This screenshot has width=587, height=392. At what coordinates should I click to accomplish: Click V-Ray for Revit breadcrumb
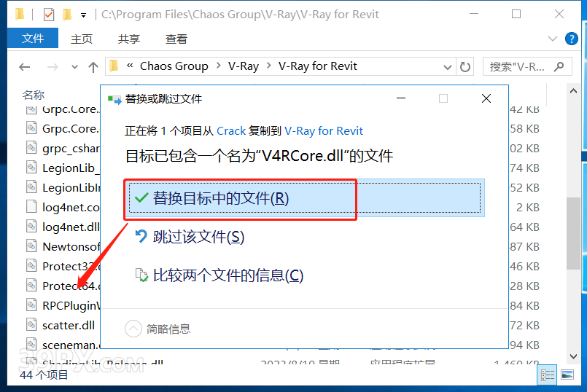click(x=317, y=66)
